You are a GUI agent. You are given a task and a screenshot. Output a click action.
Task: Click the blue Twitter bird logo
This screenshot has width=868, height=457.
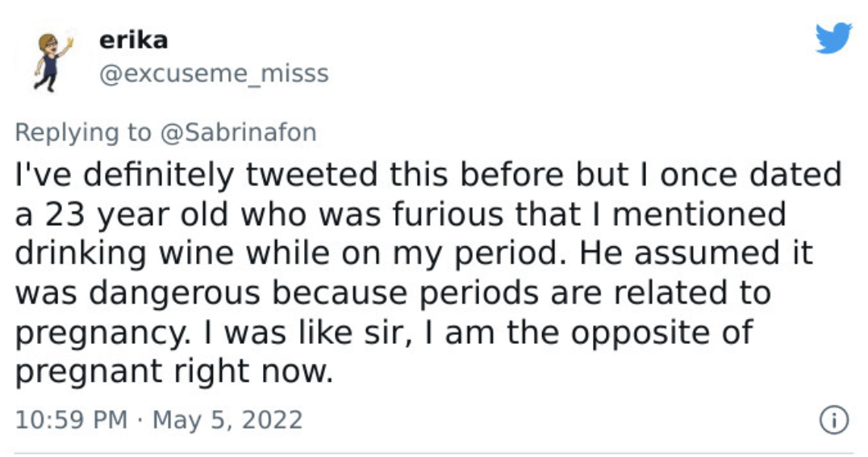click(833, 38)
